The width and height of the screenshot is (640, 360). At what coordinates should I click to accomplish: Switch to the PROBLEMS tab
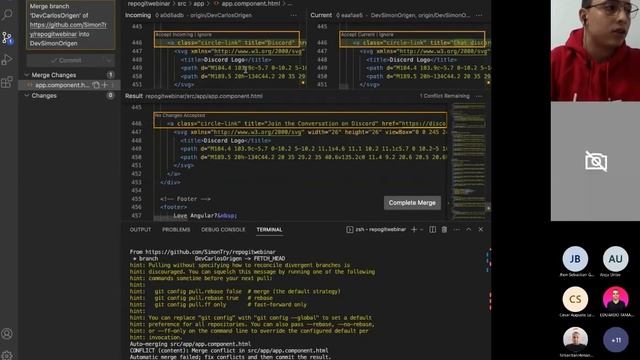176,229
